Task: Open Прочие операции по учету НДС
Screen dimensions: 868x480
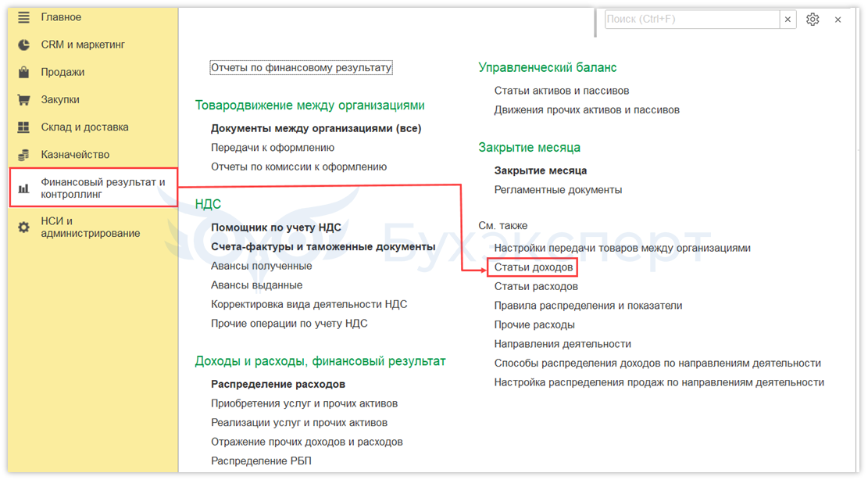Action: [289, 324]
